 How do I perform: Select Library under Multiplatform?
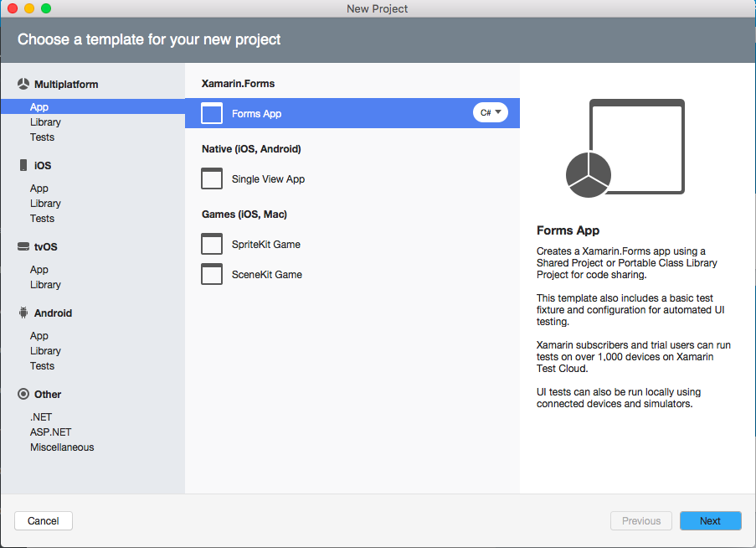45,122
